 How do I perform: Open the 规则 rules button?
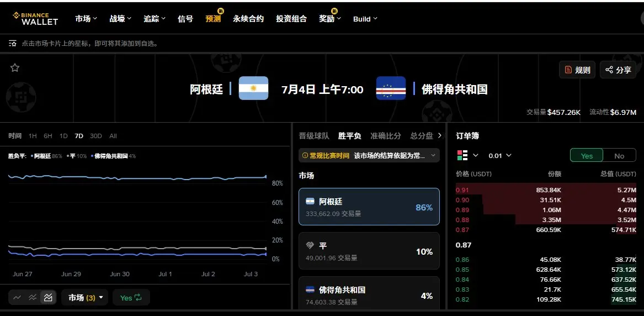pyautogui.click(x=577, y=70)
